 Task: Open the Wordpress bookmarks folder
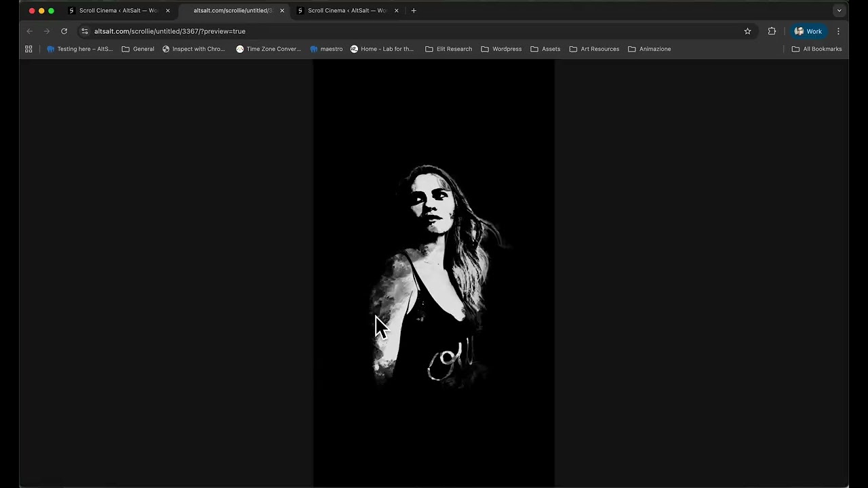click(x=501, y=49)
